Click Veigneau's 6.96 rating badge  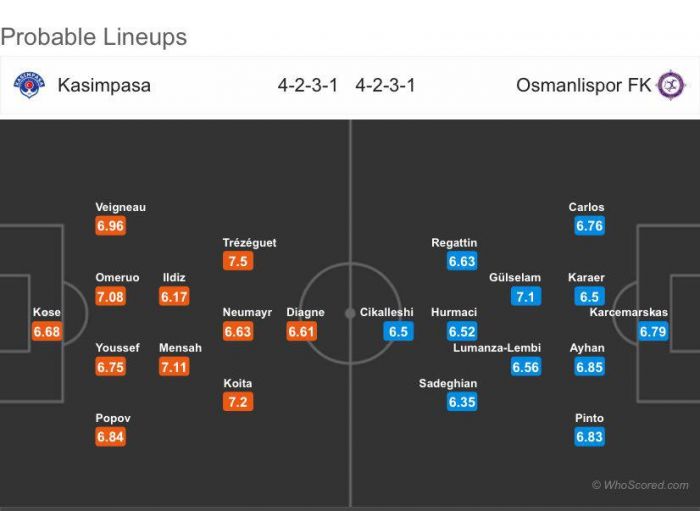[110, 226]
